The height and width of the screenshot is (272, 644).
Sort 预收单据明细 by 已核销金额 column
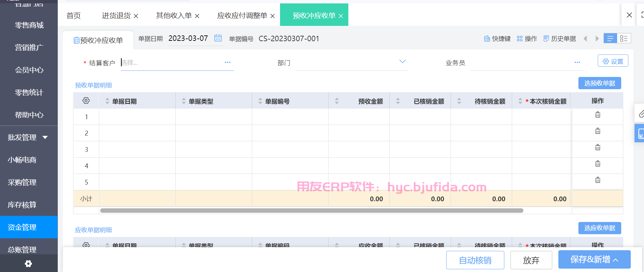pyautogui.click(x=398, y=101)
